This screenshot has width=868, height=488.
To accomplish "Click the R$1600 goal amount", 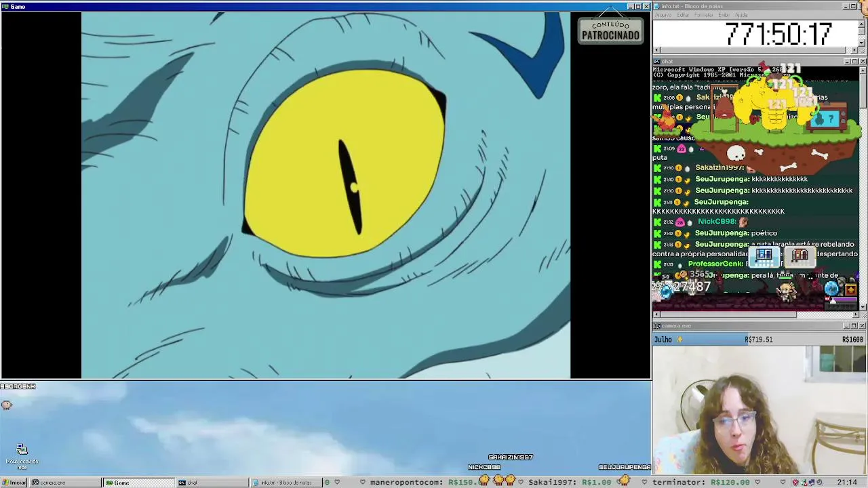I will (x=853, y=340).
